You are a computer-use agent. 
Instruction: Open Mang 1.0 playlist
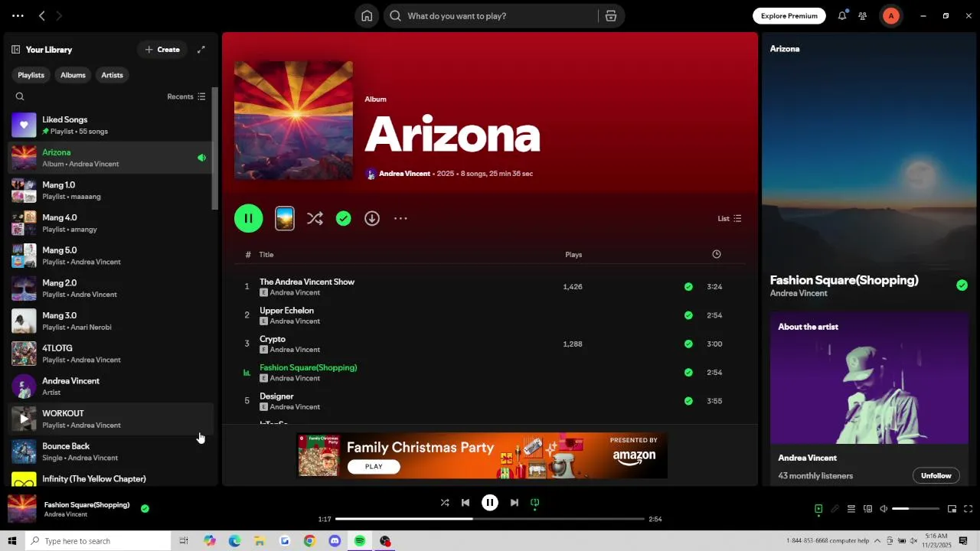click(109, 191)
